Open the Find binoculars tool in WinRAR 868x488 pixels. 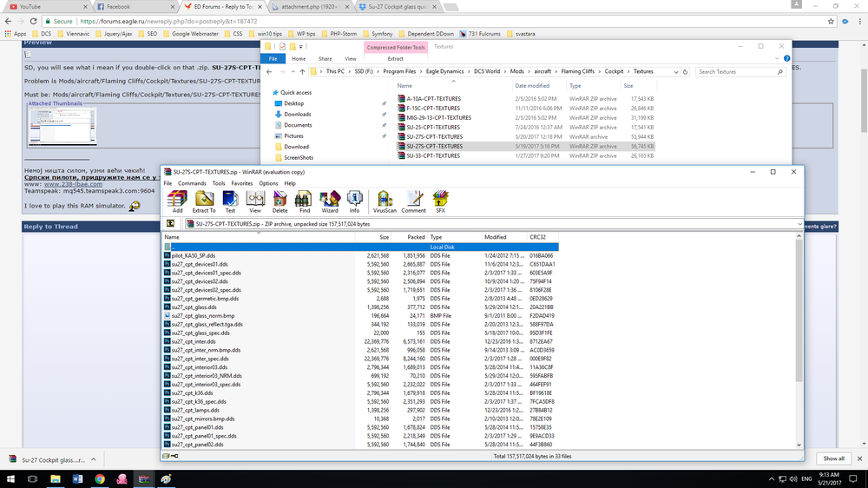point(304,201)
